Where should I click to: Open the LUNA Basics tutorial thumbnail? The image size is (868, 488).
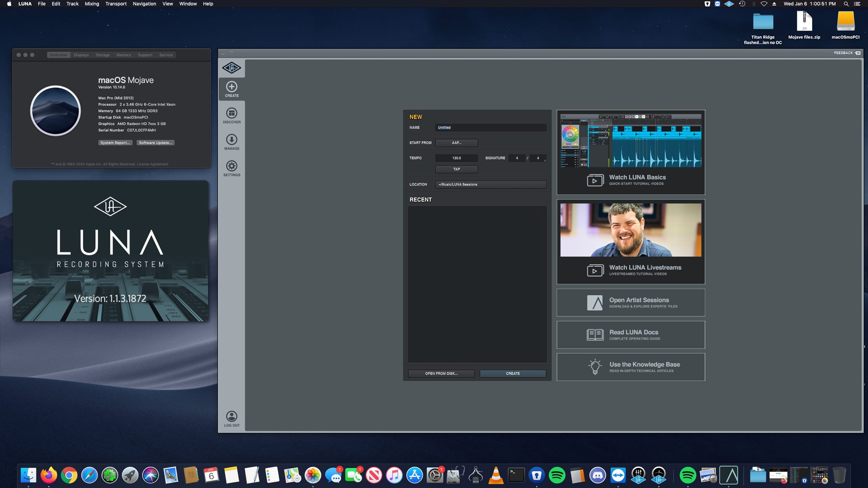click(631, 140)
